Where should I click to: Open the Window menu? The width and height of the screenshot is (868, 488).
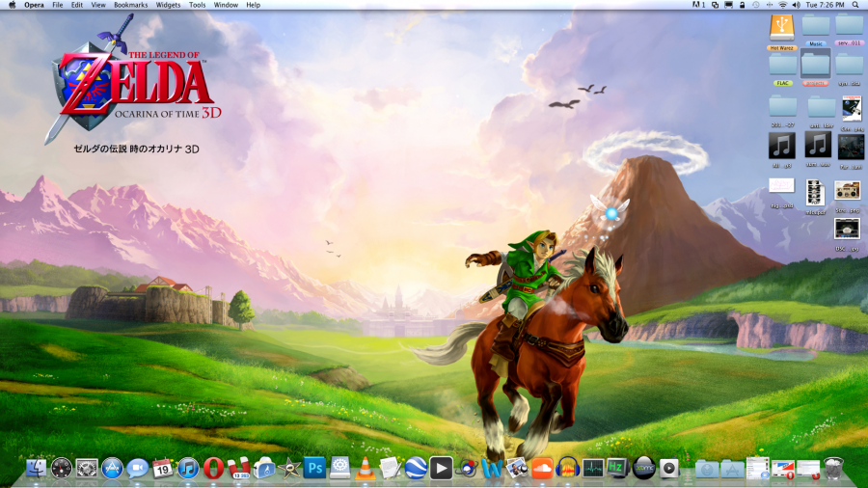tap(226, 5)
